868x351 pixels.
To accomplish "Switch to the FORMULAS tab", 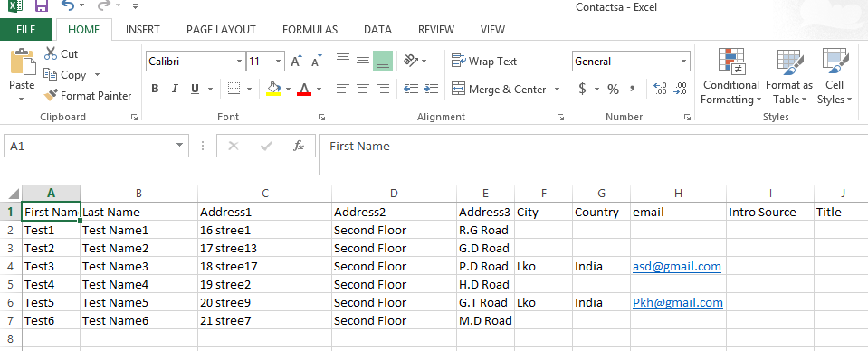I will click(x=310, y=30).
